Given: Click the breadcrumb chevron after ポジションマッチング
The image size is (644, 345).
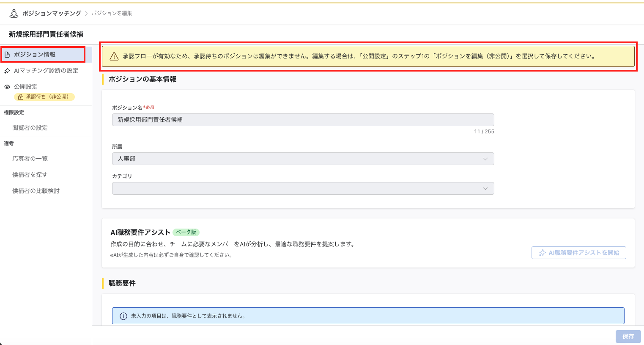Looking at the screenshot, I should pyautogui.click(x=86, y=14).
